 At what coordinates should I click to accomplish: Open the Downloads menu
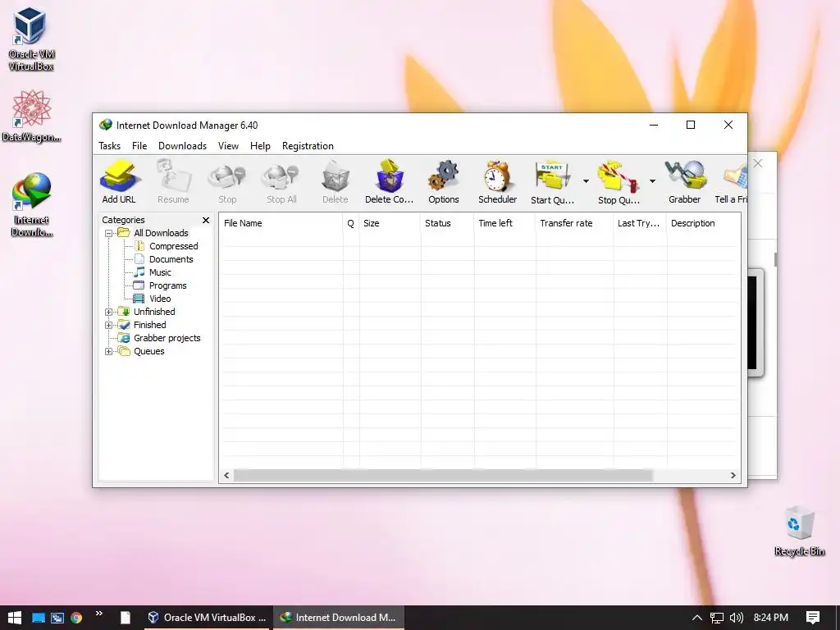click(182, 146)
